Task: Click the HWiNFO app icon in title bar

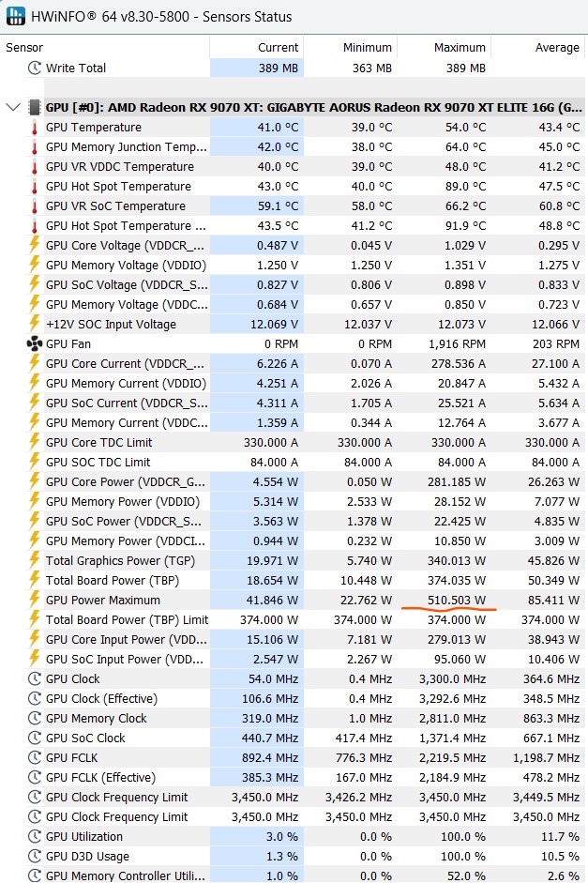Action: click(x=15, y=16)
